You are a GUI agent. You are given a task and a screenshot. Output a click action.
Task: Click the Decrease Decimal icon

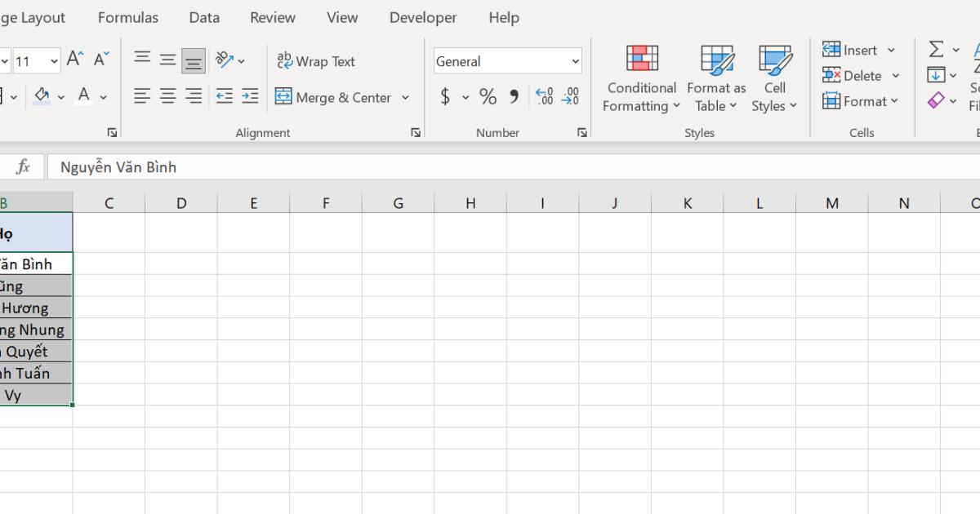point(572,96)
